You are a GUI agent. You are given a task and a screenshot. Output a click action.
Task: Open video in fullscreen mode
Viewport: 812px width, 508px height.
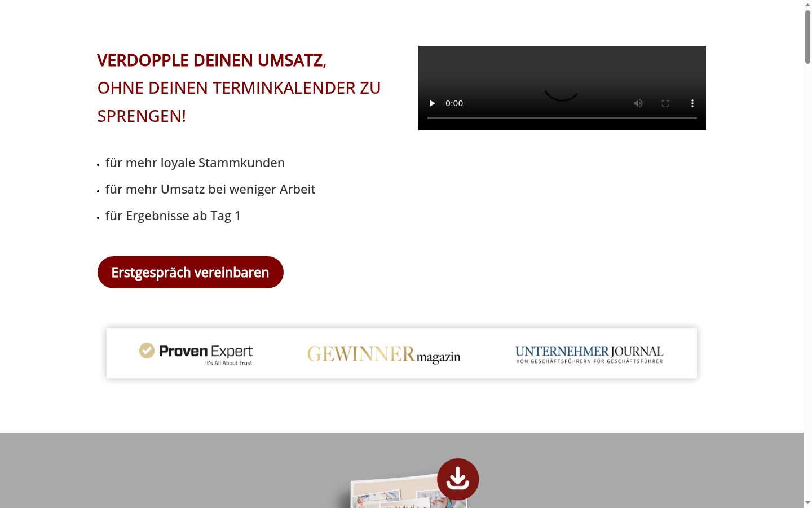[665, 103]
